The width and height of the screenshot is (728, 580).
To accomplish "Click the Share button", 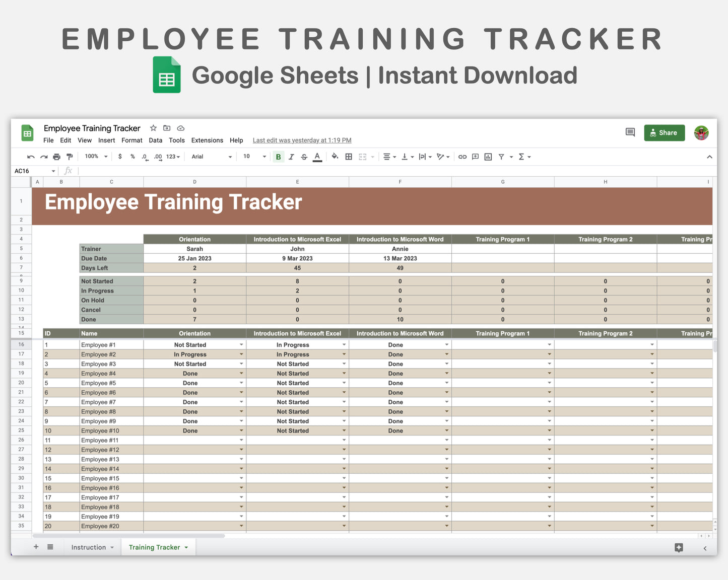I will point(664,132).
